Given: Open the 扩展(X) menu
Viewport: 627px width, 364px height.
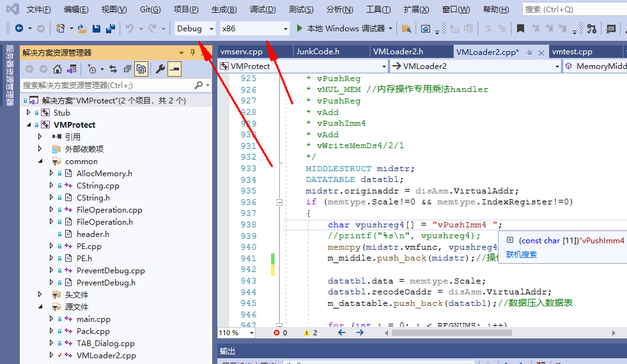Looking at the screenshot, I should tap(416, 9).
